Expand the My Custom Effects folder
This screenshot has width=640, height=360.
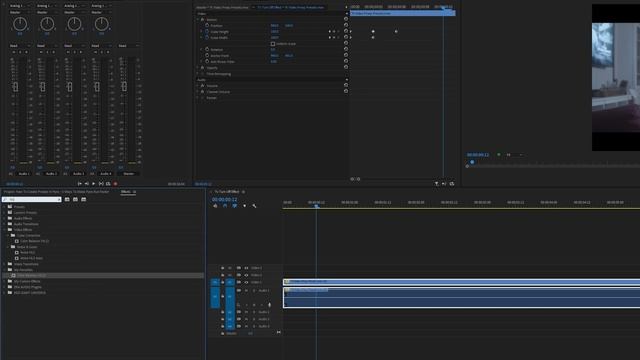(4, 281)
